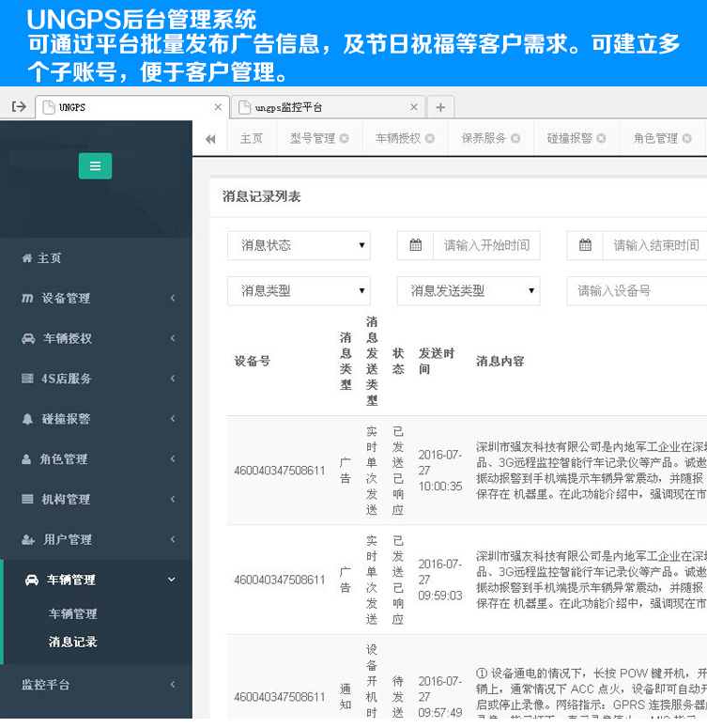This screenshot has width=707, height=728.
Task: Switch to the 型号管理 page tab
Action: click(x=313, y=138)
